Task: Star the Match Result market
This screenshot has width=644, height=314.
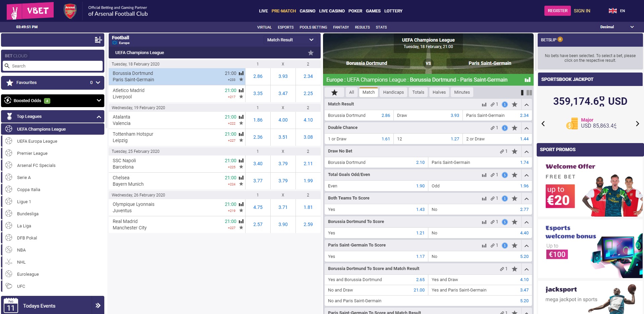Action: point(515,104)
